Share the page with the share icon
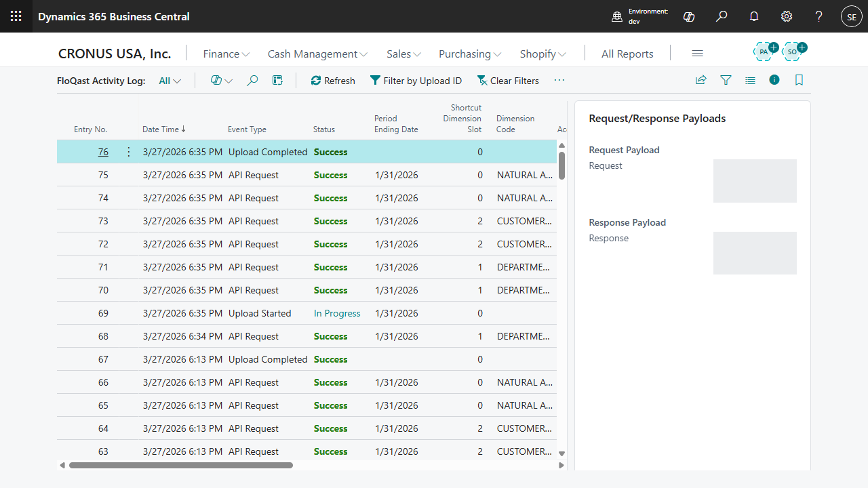This screenshot has width=868, height=488. coord(701,80)
